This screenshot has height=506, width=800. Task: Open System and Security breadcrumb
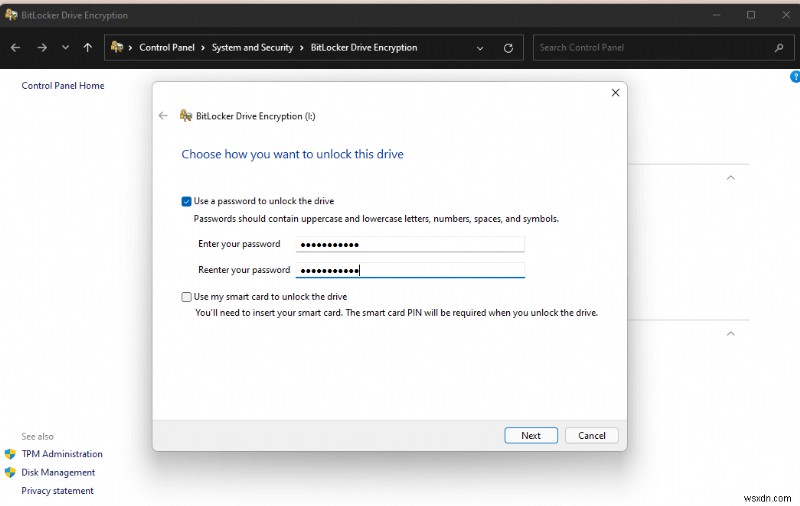(253, 47)
